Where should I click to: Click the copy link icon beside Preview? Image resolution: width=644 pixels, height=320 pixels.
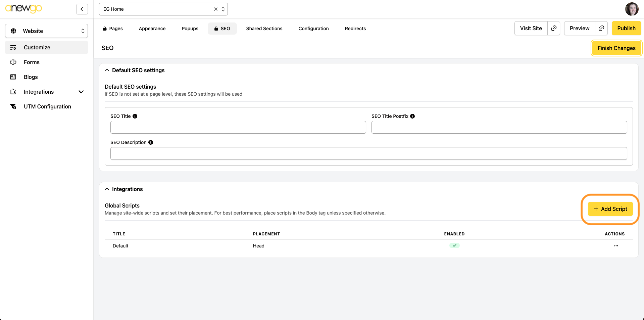[x=601, y=28]
